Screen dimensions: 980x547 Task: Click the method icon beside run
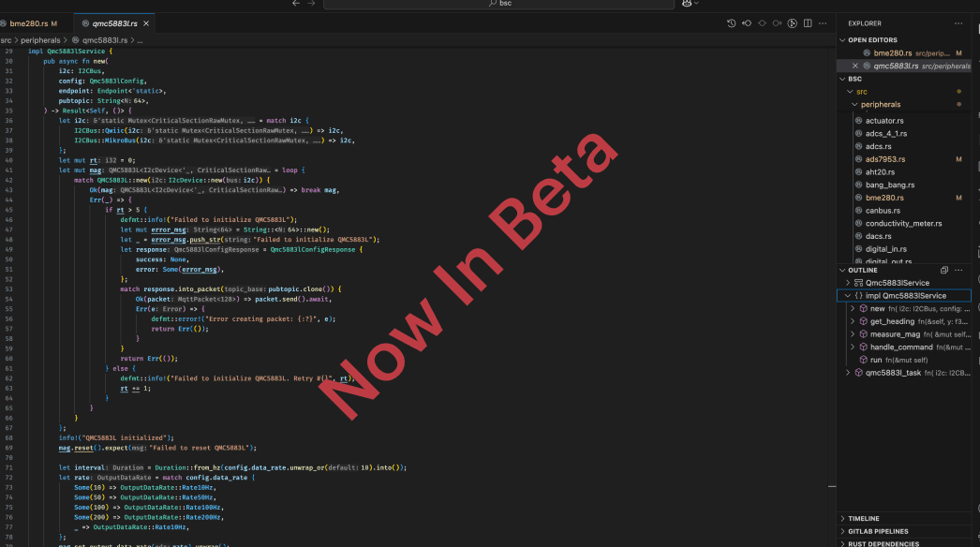(x=863, y=360)
